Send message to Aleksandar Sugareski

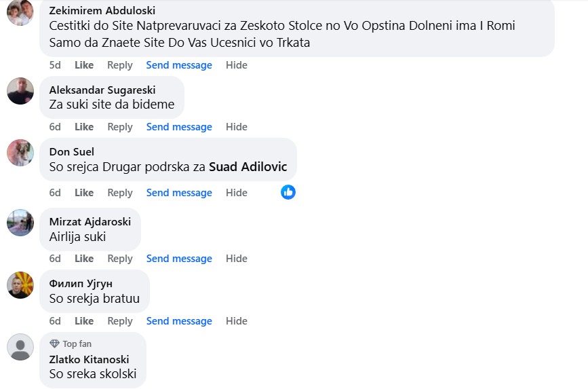(179, 127)
